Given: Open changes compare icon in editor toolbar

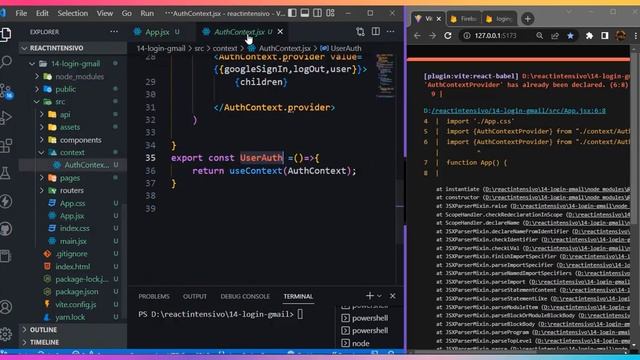Looking at the screenshot, I should click(x=360, y=31).
